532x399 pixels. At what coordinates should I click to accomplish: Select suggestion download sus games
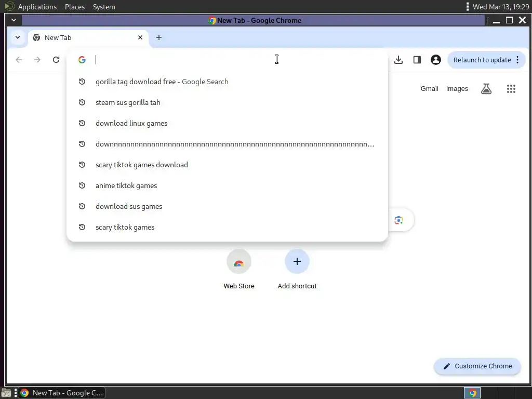coord(228,206)
